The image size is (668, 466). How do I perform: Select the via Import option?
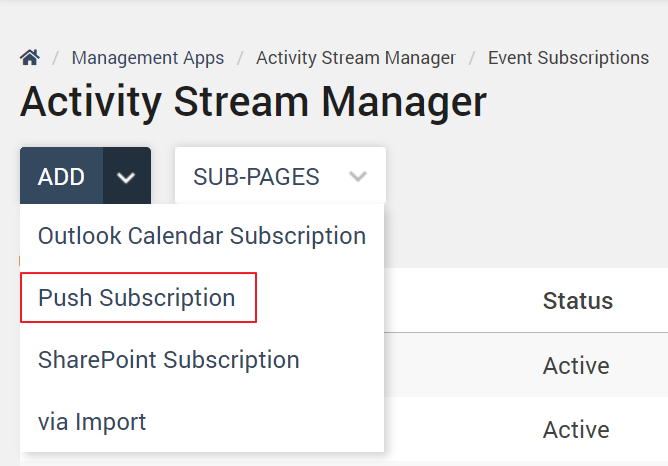[92, 422]
